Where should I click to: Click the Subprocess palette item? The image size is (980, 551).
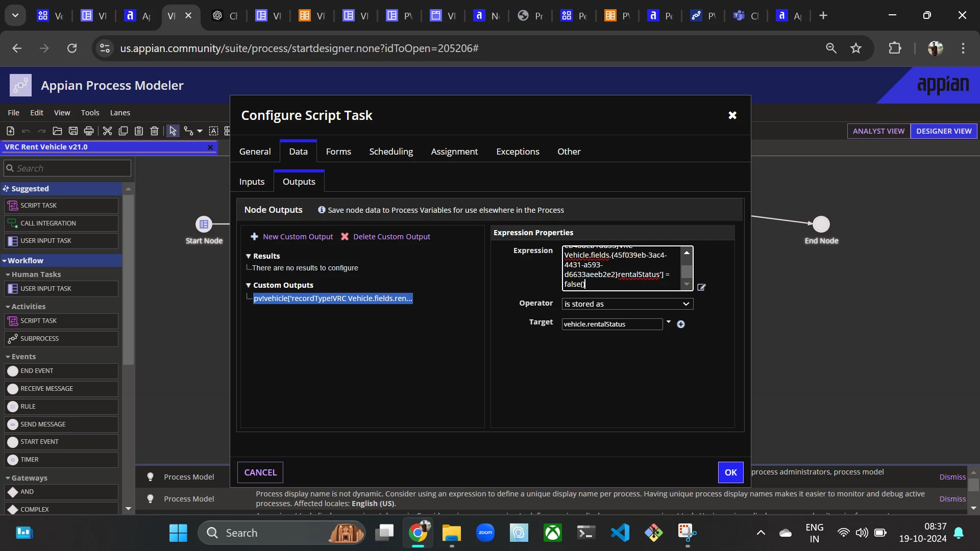(61, 339)
